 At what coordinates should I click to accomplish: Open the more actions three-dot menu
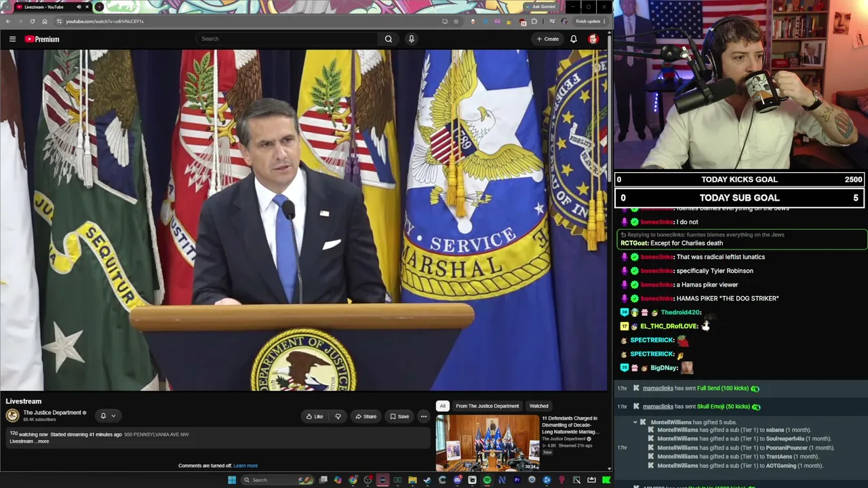(424, 416)
